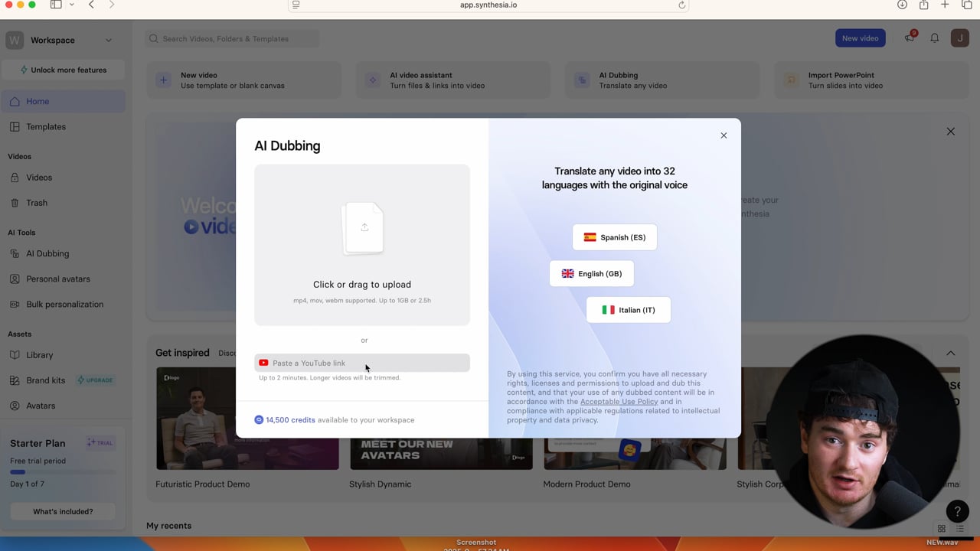Viewport: 980px width, 551px height.
Task: Go back in the browser
Action: click(x=91, y=5)
